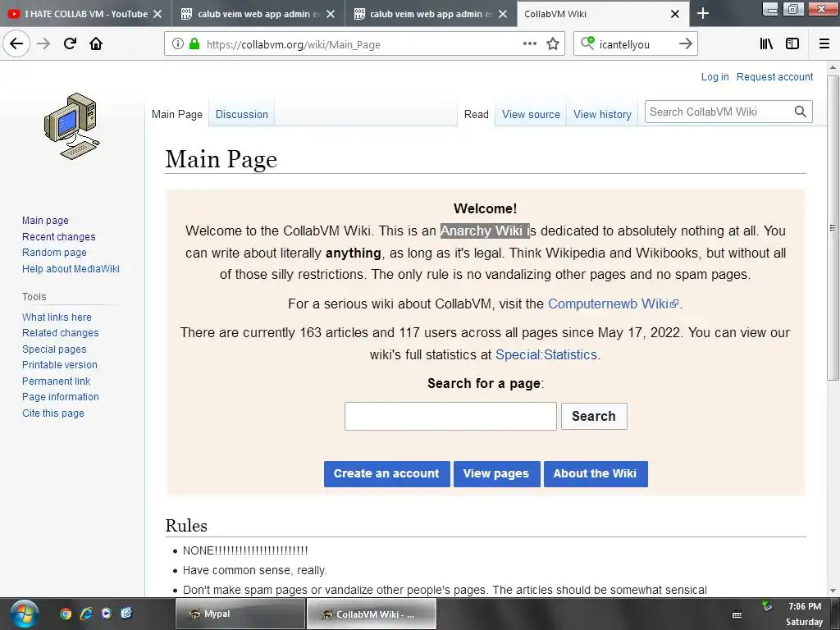Open the CollabVM Wiki taskbar button

[372, 614]
